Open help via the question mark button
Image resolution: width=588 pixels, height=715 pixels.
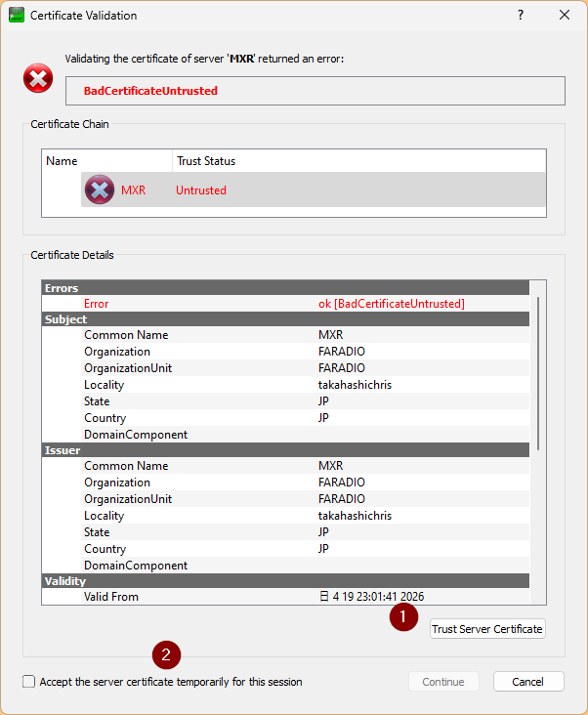click(x=521, y=15)
